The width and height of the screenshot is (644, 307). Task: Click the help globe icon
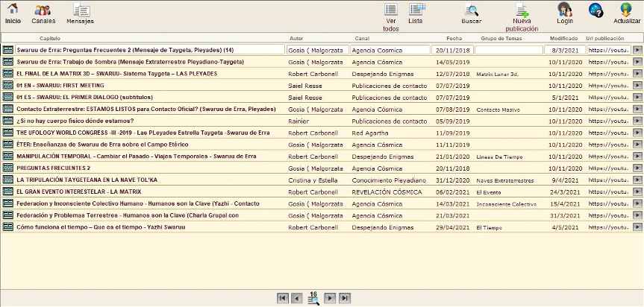pyautogui.click(x=596, y=10)
